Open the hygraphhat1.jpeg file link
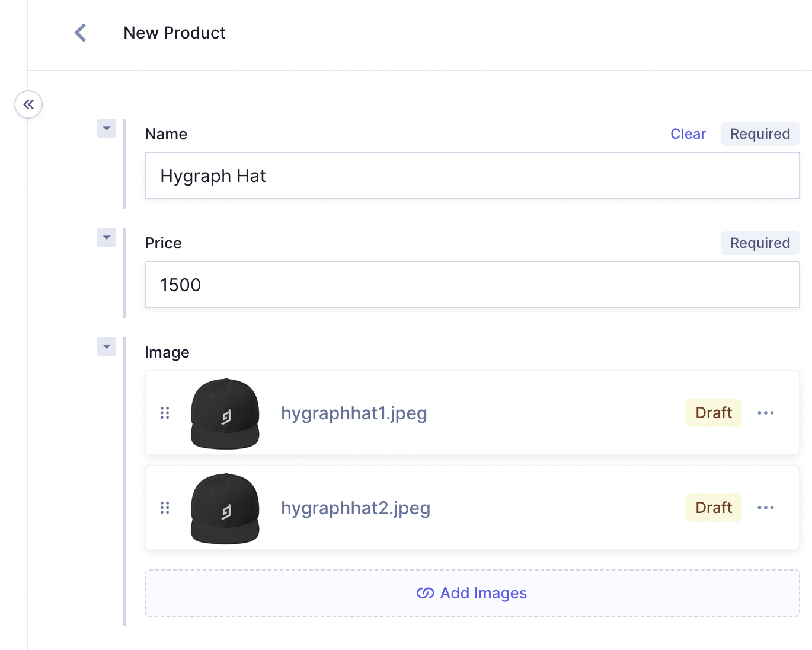 click(x=354, y=413)
